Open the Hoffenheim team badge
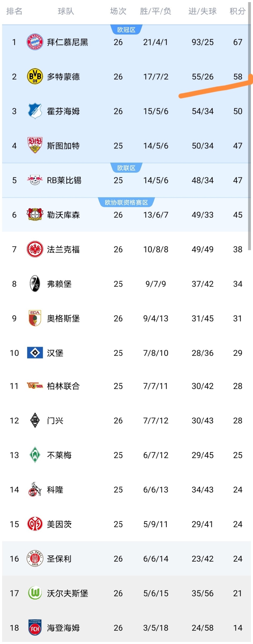Screen dimensions: 253x644 click(x=35, y=111)
